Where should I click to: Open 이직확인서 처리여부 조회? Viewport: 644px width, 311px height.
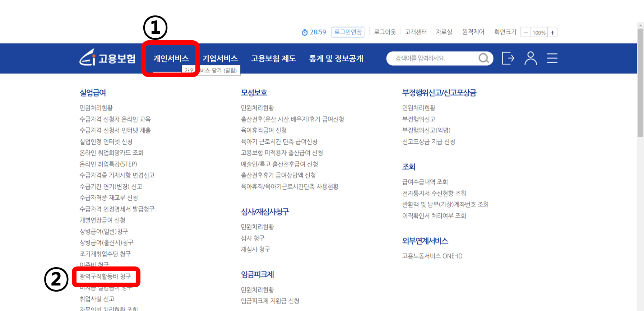[434, 215]
